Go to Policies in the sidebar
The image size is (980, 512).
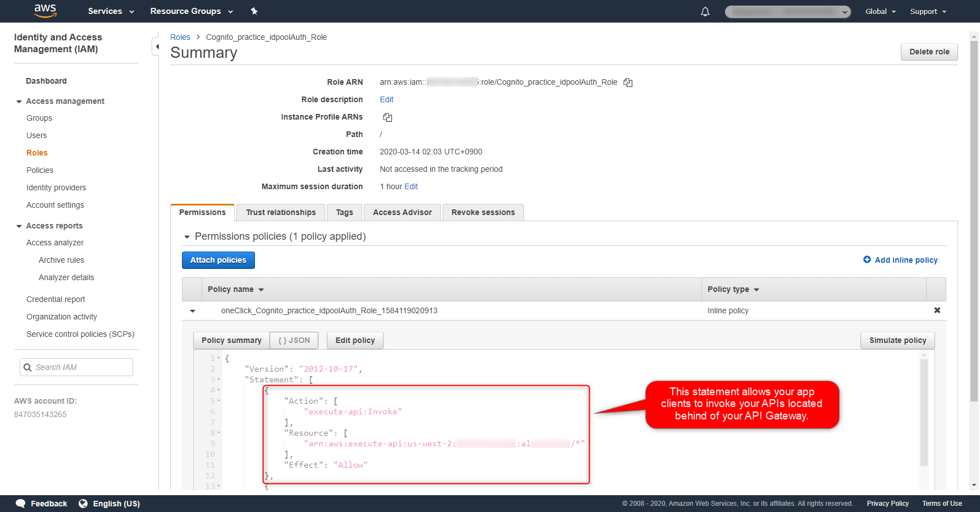40,170
